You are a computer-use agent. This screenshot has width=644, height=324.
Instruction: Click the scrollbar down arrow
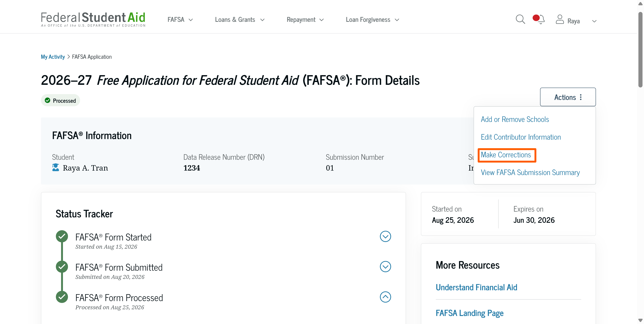pos(640,320)
